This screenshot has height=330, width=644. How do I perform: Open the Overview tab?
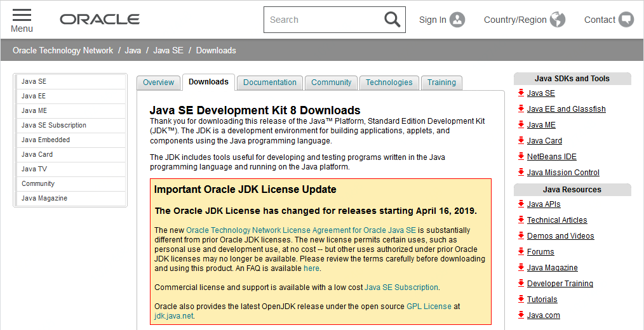159,82
